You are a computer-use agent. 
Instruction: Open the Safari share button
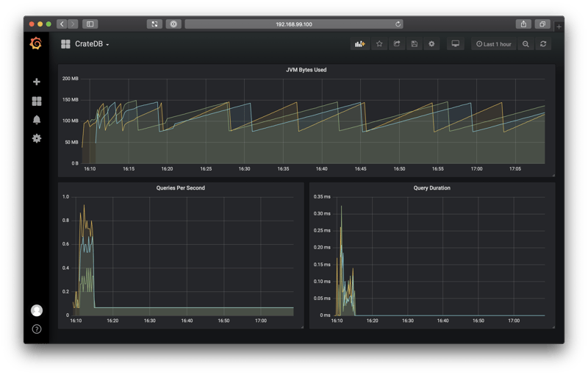pos(523,24)
